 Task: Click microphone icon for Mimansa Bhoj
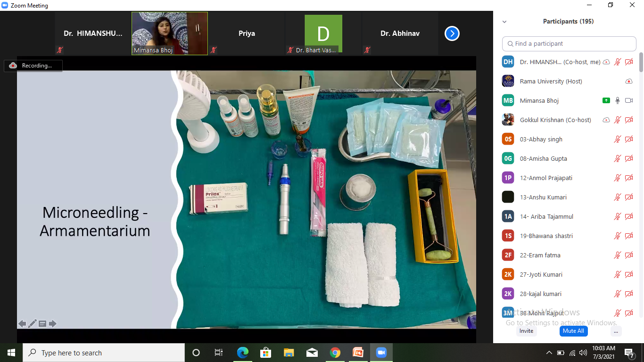pos(618,100)
